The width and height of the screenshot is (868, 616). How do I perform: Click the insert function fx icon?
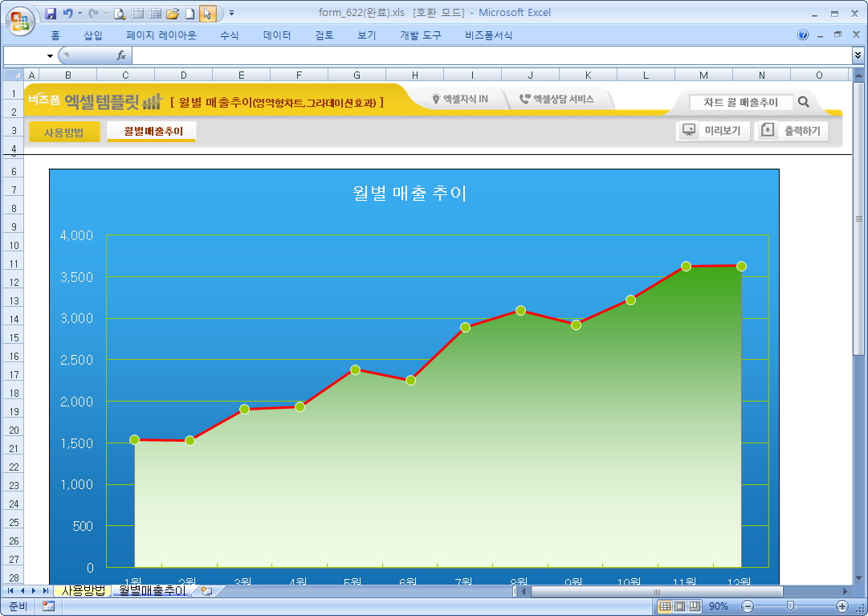coord(121,55)
